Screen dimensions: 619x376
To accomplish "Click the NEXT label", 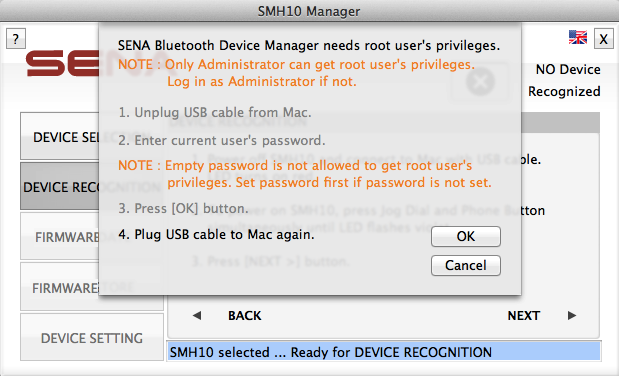I will (x=524, y=316).
